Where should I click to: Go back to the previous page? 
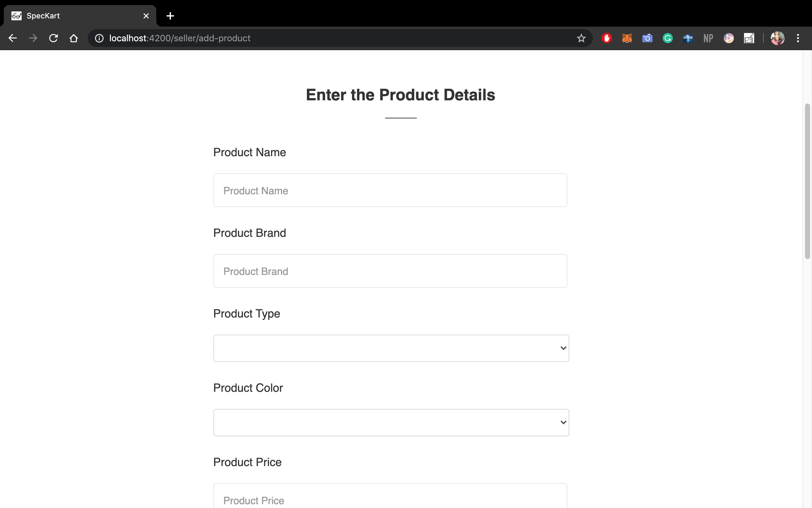coord(13,38)
